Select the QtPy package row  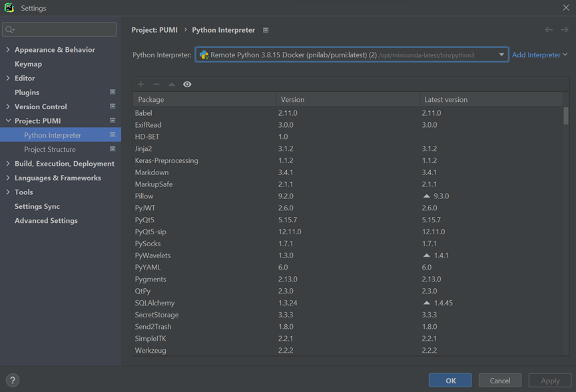click(x=348, y=291)
